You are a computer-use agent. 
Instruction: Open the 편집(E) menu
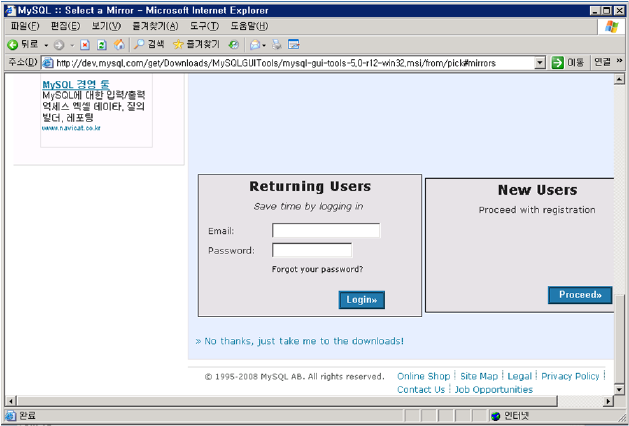coord(65,26)
